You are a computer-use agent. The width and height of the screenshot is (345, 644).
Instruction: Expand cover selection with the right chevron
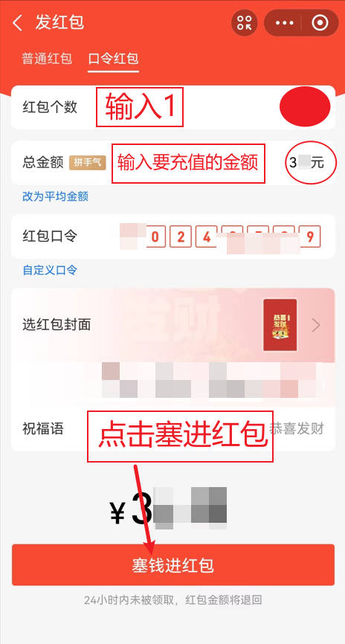[316, 325]
